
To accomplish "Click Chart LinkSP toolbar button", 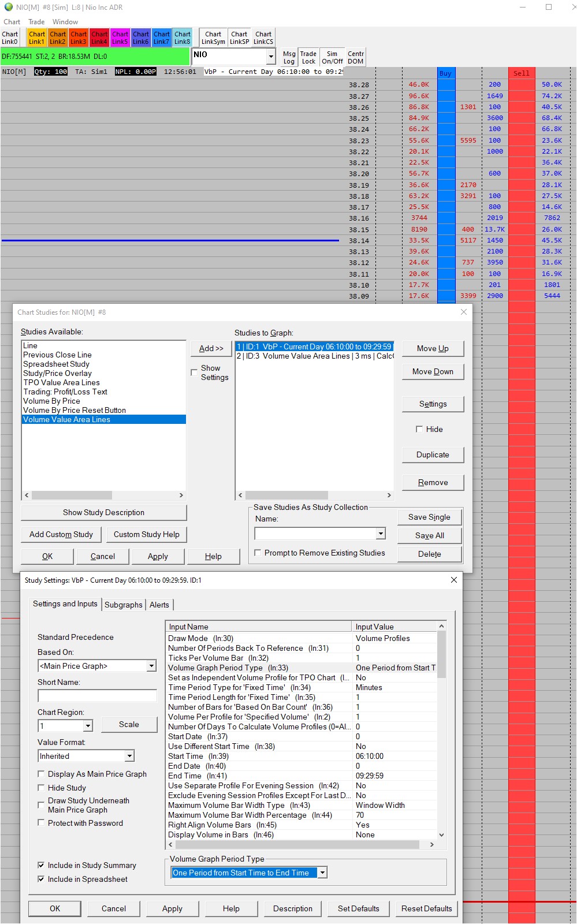I will [x=239, y=38].
